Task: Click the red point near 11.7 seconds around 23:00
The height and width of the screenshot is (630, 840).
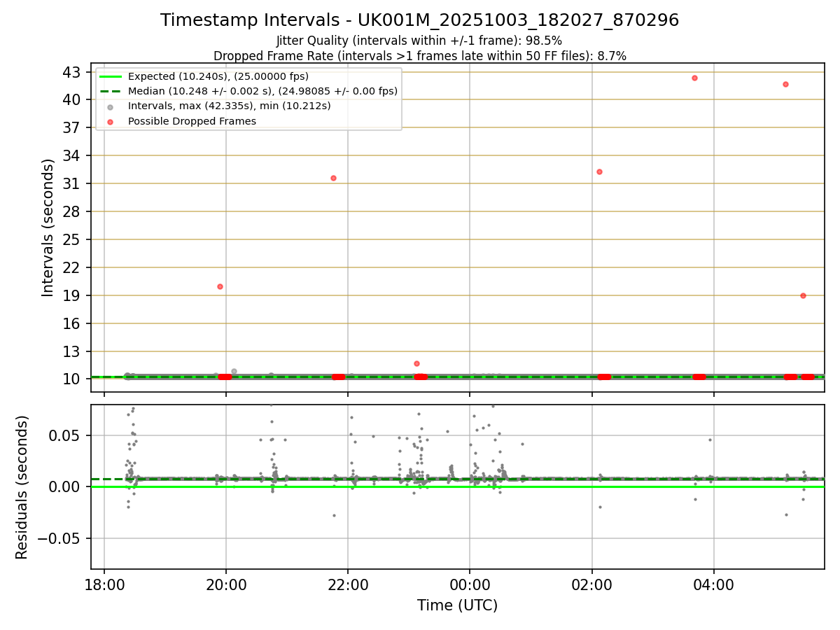Action: point(416,363)
